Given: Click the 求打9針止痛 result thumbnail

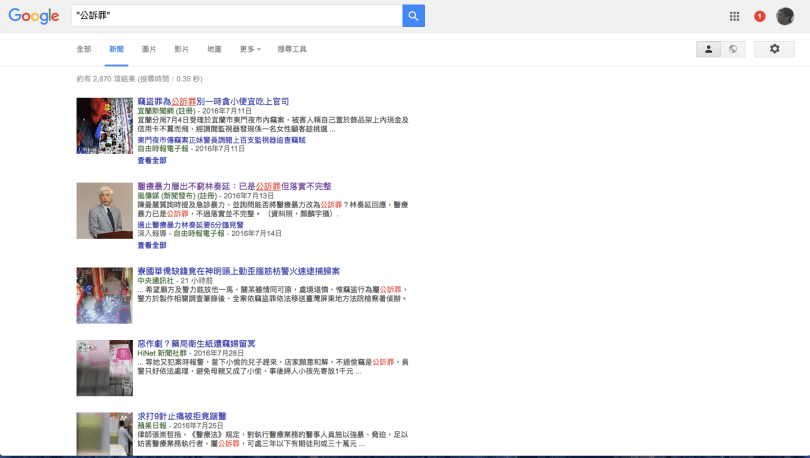Looking at the screenshot, I should point(104,434).
